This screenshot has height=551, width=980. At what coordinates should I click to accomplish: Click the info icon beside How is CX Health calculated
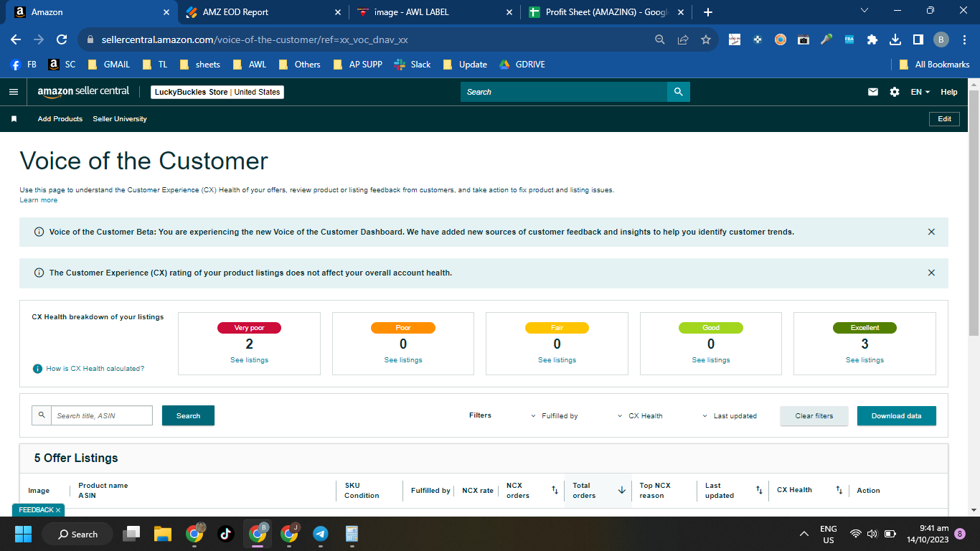(x=37, y=369)
